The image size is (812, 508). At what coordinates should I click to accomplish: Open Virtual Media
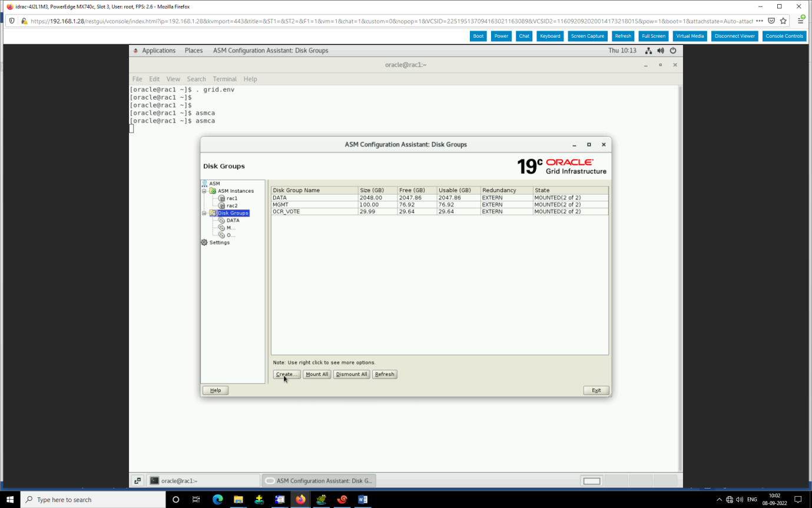(690, 36)
